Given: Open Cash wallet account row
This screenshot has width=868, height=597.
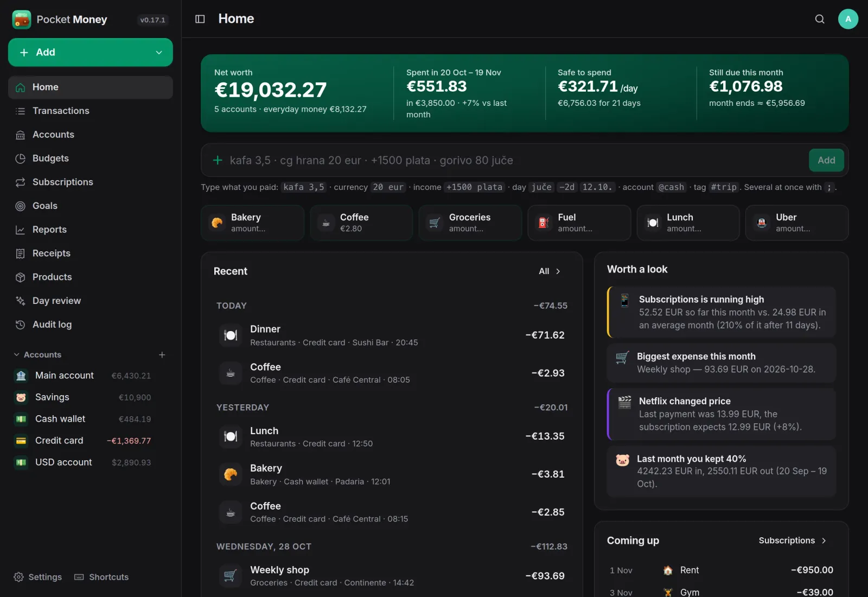Looking at the screenshot, I should point(82,419).
